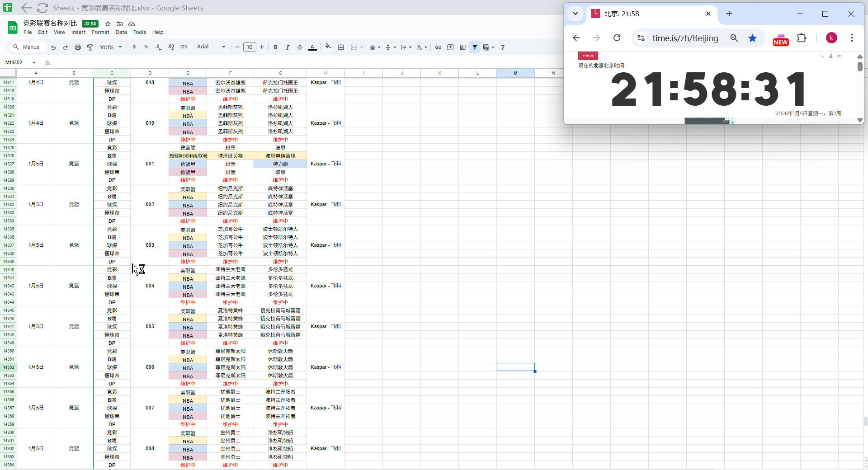This screenshot has height=470, width=868.
Task: Open browser extensions puzzle icon
Action: click(x=802, y=38)
